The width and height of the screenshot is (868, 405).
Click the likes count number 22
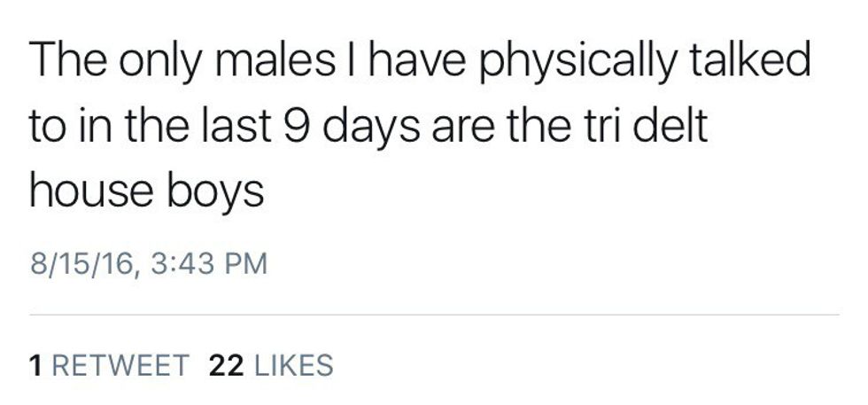coord(226,364)
